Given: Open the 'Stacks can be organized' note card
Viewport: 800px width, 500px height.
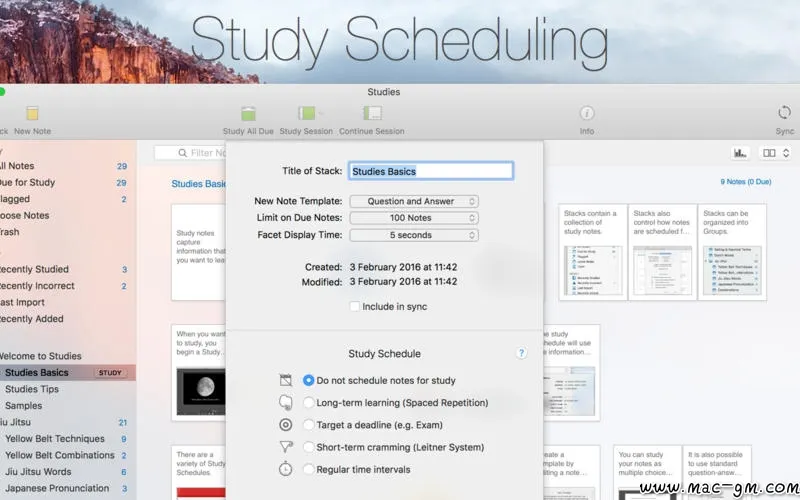Looking at the screenshot, I should point(732,252).
